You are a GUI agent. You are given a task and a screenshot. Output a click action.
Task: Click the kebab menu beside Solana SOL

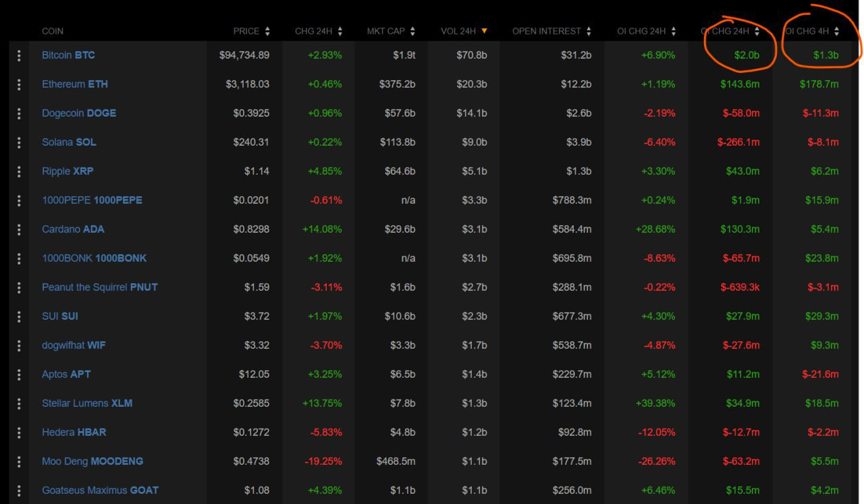[x=19, y=142]
